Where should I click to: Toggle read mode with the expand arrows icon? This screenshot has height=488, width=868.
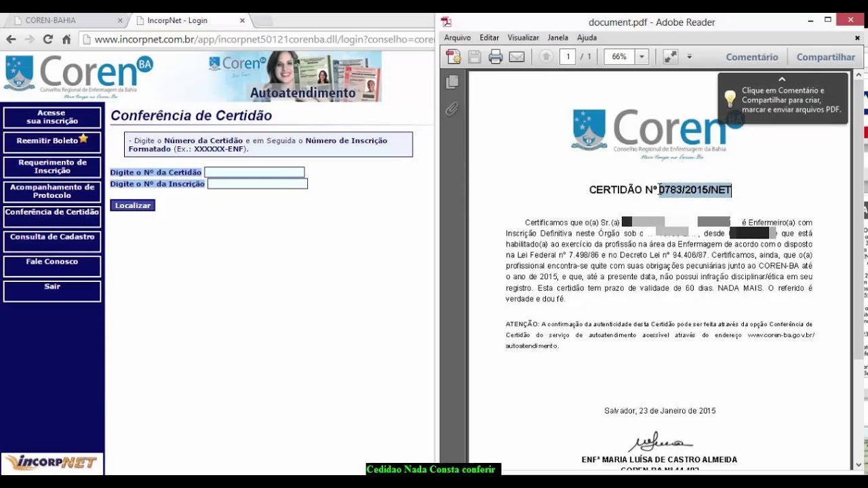670,57
